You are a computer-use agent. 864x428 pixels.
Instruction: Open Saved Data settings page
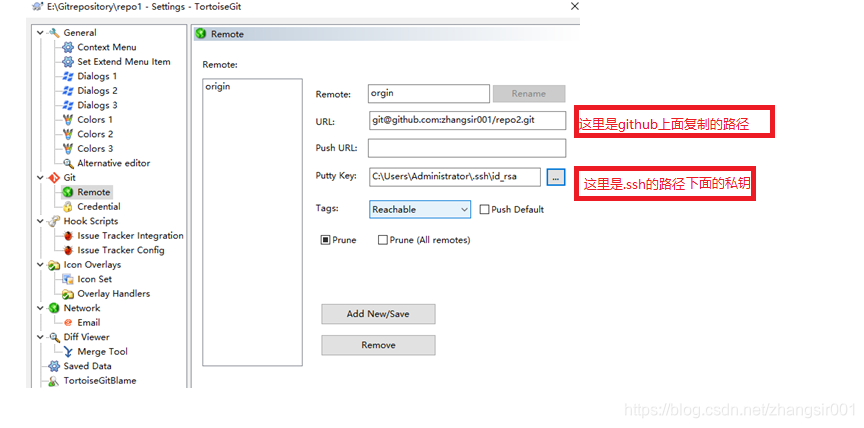click(87, 366)
